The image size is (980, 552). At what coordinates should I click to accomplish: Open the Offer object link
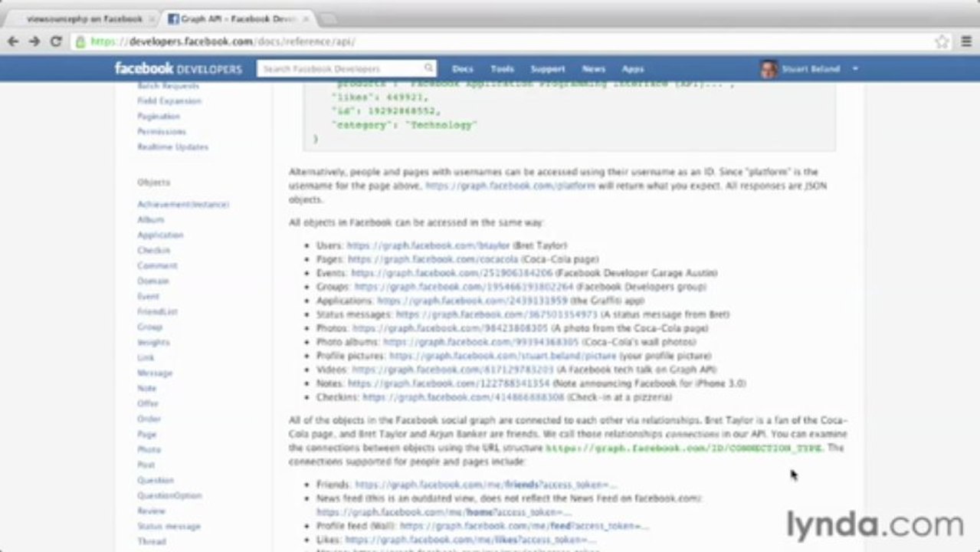tap(148, 404)
